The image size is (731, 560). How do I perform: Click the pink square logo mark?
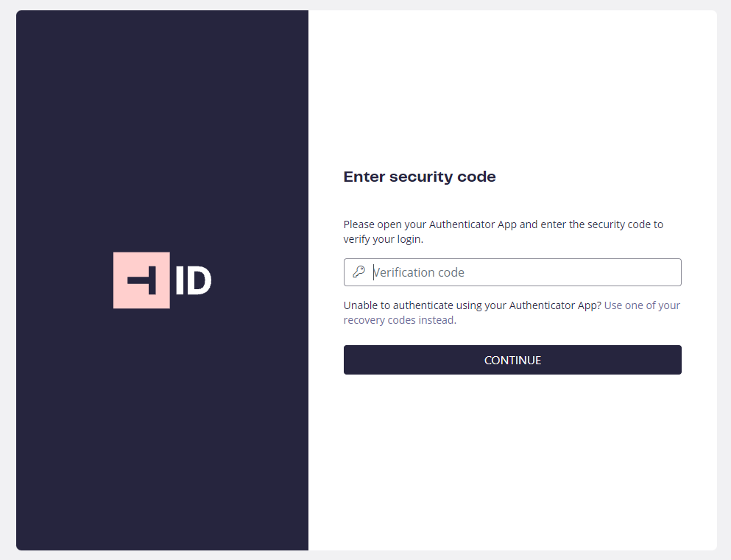141,280
